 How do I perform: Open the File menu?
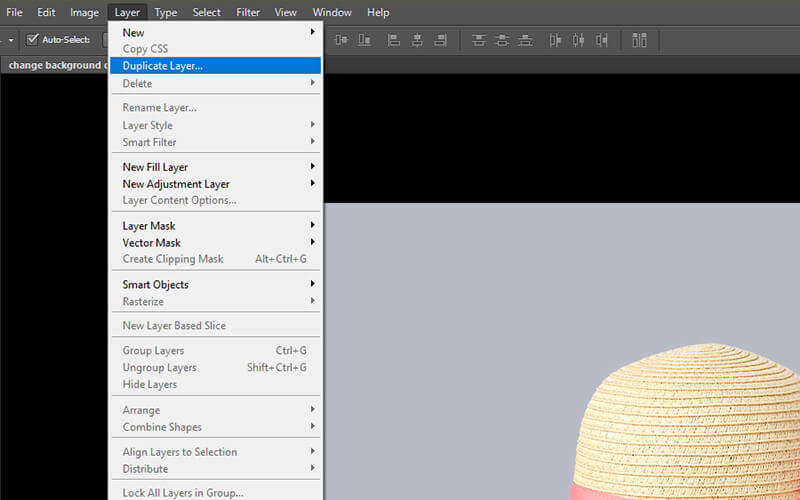[x=14, y=12]
